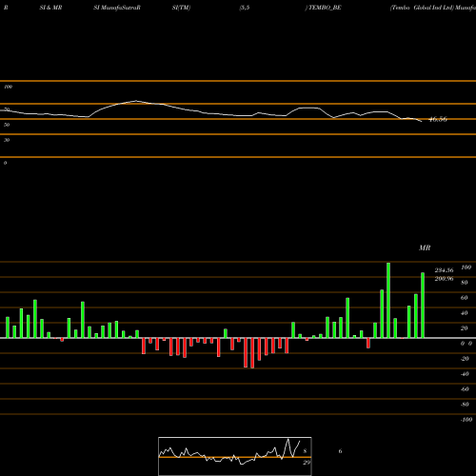Click the 'SI(TM)' header label
The image size is (476, 476).
181,8
